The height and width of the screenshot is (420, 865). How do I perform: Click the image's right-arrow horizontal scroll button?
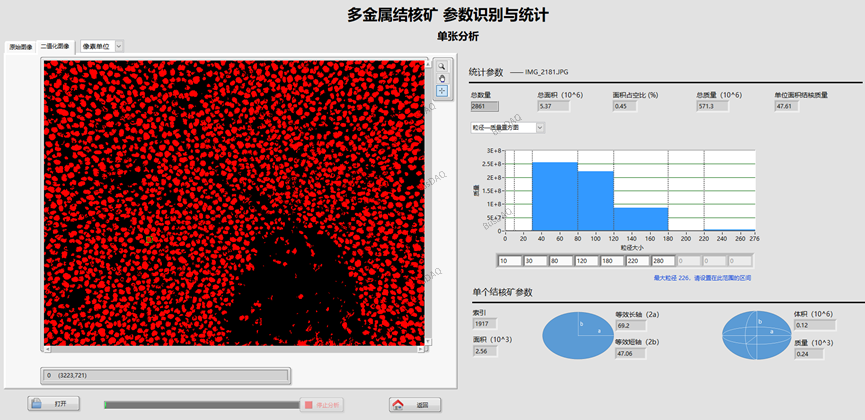tap(422, 350)
